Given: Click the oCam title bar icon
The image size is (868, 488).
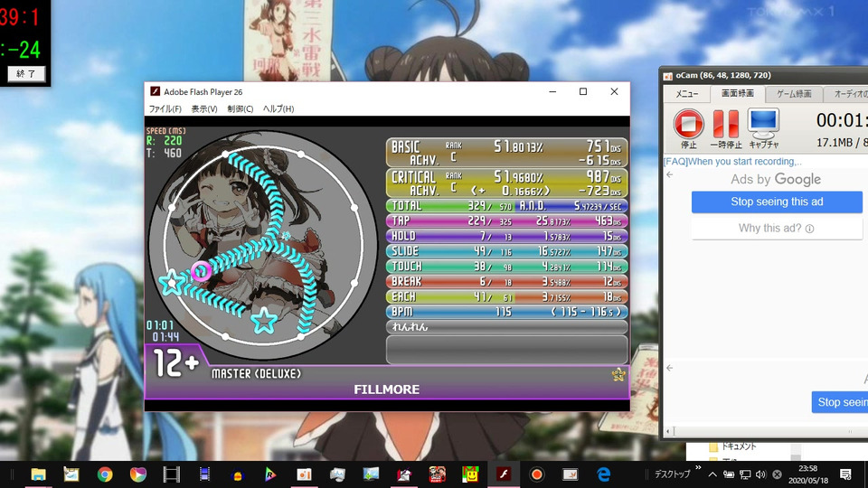Looking at the screenshot, I should [668, 76].
